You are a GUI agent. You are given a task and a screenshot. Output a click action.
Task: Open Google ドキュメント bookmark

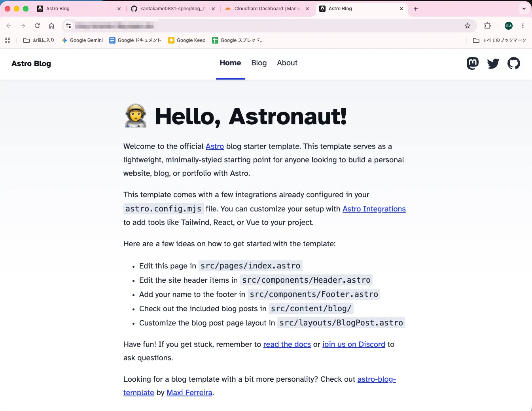(135, 40)
